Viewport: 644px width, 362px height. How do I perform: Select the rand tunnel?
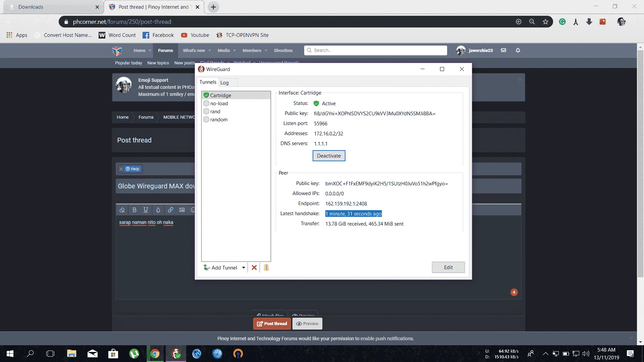(x=236, y=112)
